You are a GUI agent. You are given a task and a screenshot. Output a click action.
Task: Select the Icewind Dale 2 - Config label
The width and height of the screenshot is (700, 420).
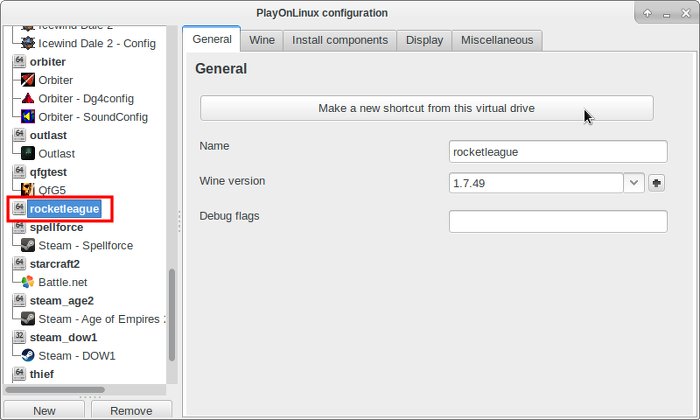97,43
